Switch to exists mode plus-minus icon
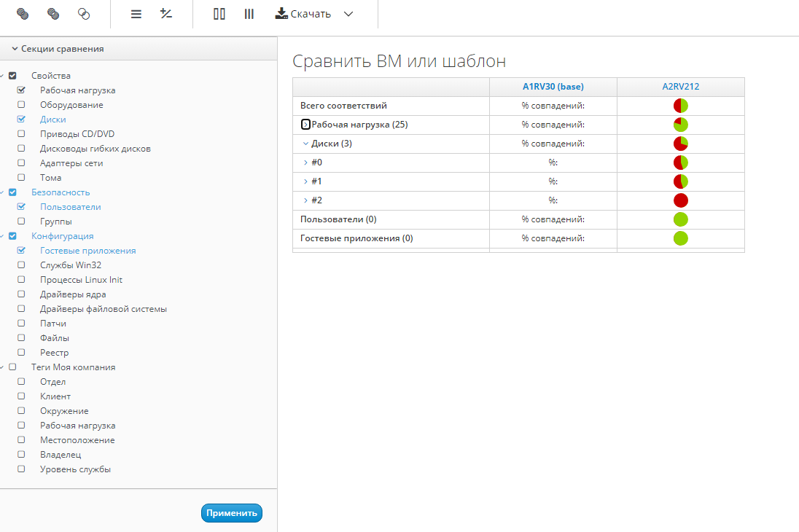Screen dimensions: 799x532 coord(166,14)
